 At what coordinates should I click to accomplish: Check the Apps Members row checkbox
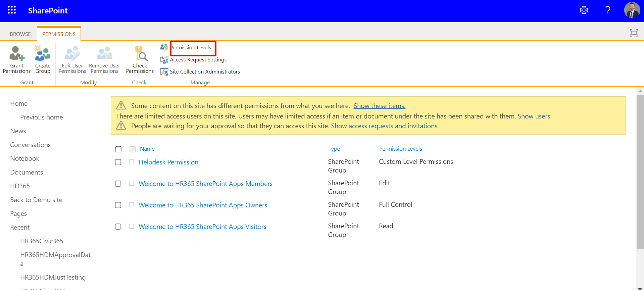pos(118,184)
